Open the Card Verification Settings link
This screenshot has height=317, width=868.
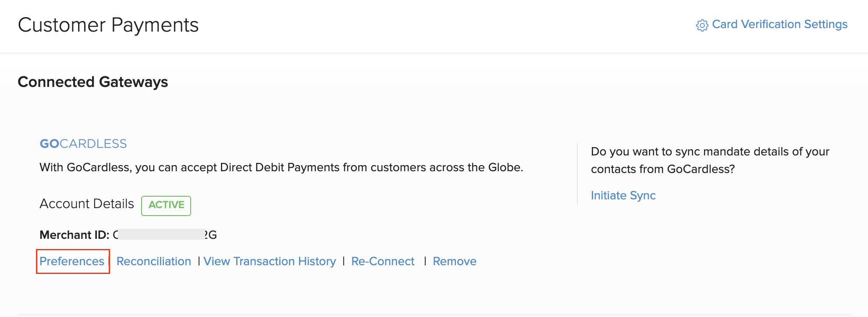coord(779,25)
